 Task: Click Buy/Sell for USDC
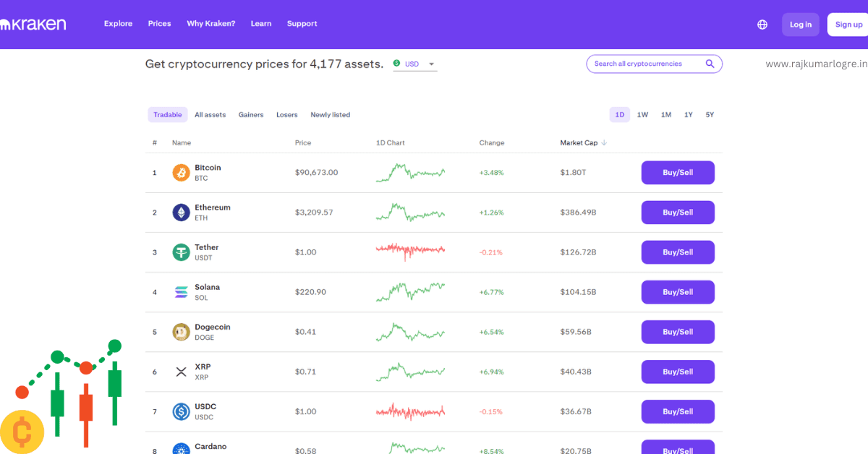pyautogui.click(x=678, y=411)
